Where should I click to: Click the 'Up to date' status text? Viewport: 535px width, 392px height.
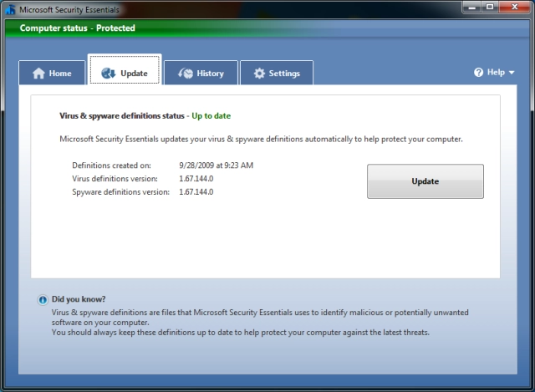(x=211, y=116)
